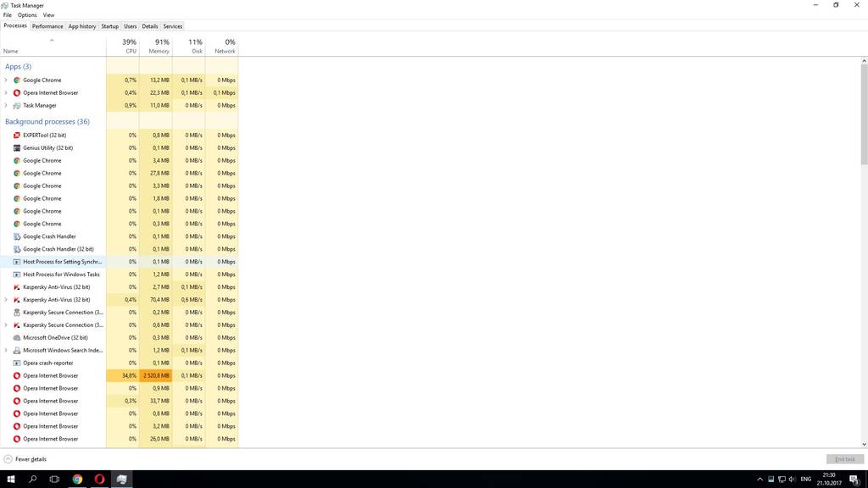
Task: Click the End task button
Action: click(x=845, y=459)
